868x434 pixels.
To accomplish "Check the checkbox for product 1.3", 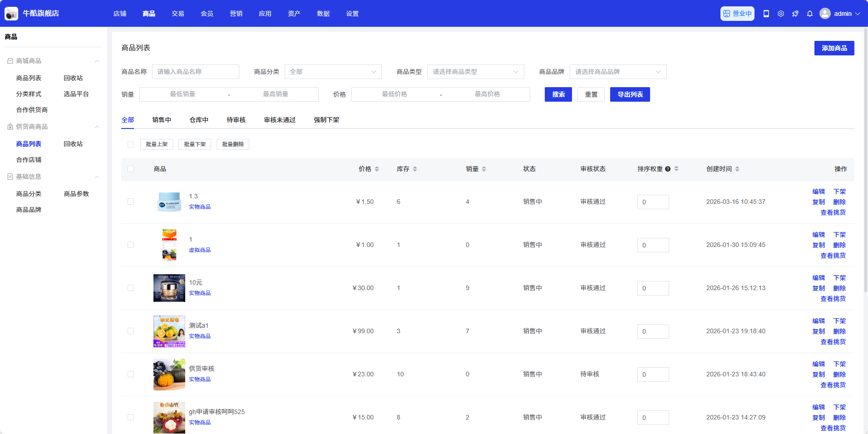I will click(x=131, y=202).
